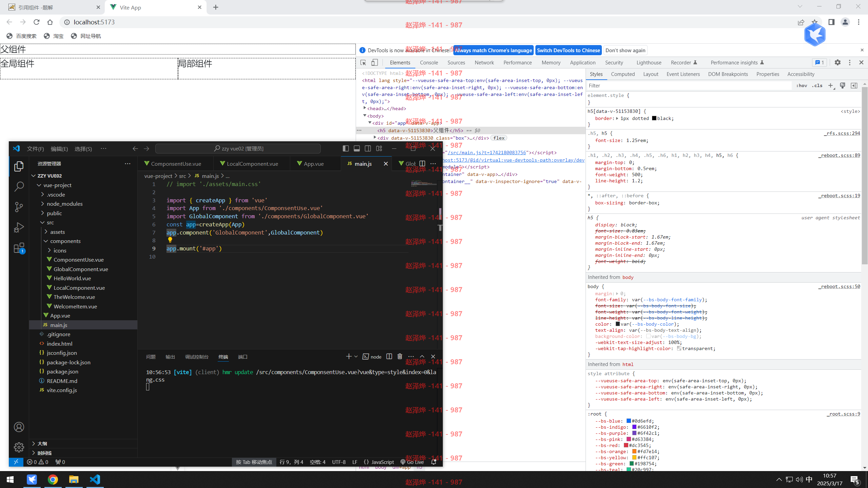The height and width of the screenshot is (488, 868).
Task: Toggle .cls element classes panel
Action: click(817, 86)
